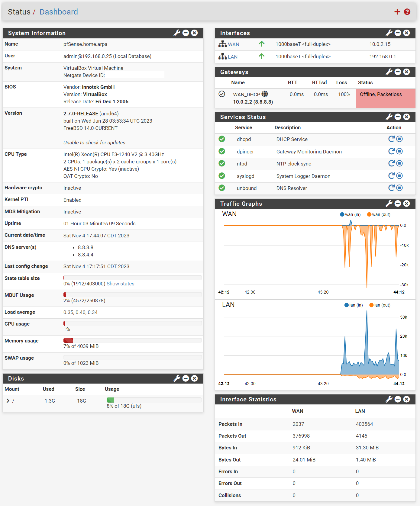
Task: Click the WAN network interface icon
Action: 223,44
